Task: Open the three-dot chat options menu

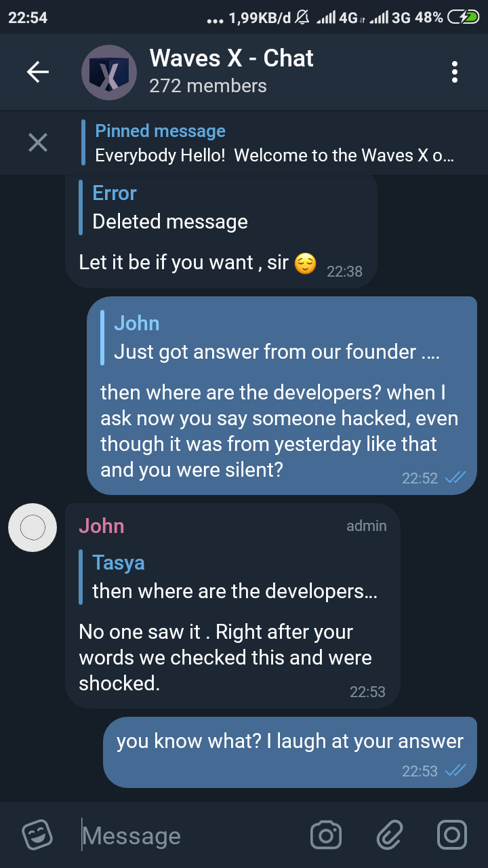Action: pyautogui.click(x=455, y=72)
